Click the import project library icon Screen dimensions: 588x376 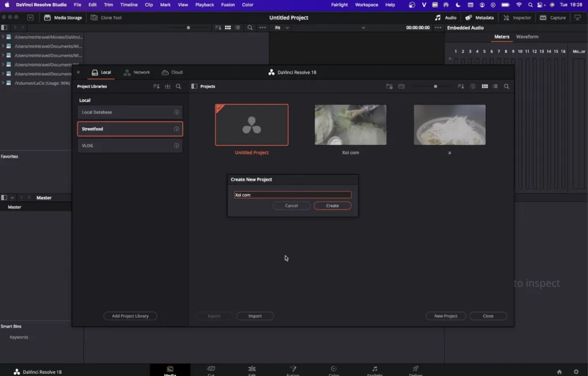tap(168, 86)
